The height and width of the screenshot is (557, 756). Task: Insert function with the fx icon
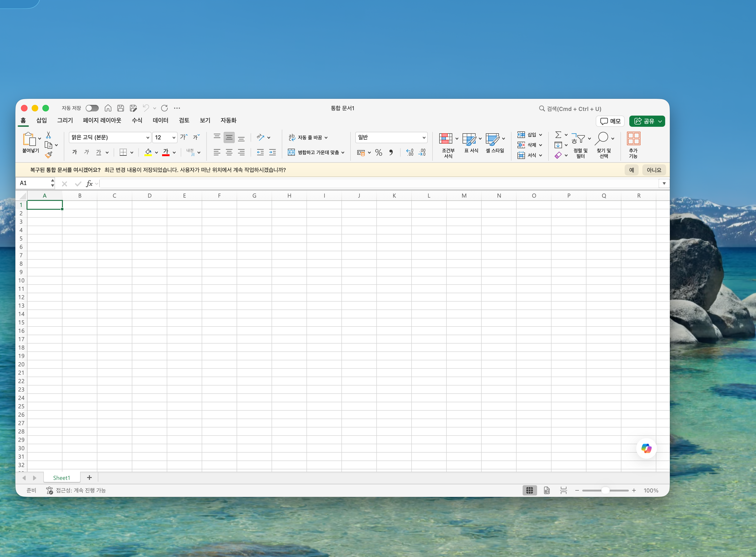coord(89,183)
